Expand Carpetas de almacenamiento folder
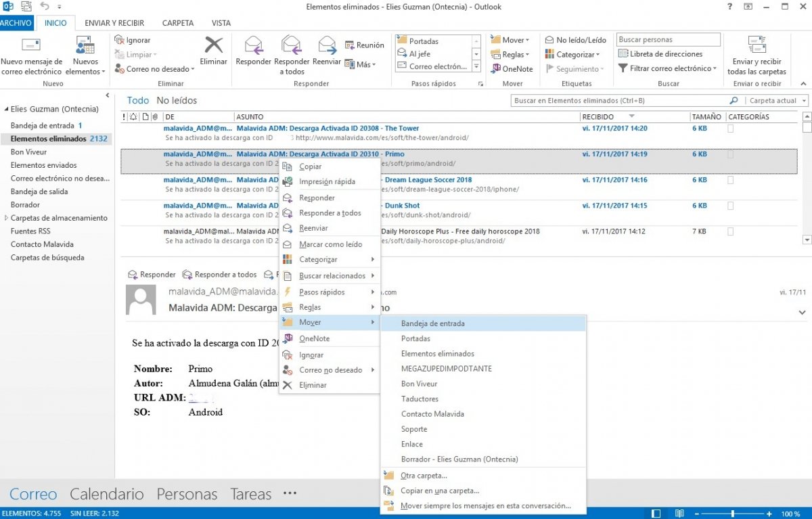Screen dimensions: 812x519 click(x=6, y=218)
